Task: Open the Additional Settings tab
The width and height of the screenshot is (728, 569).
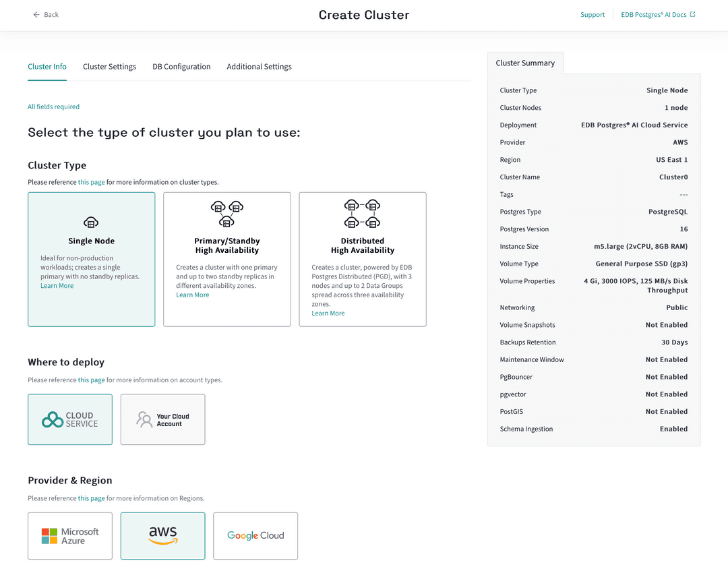Action: pos(259,67)
